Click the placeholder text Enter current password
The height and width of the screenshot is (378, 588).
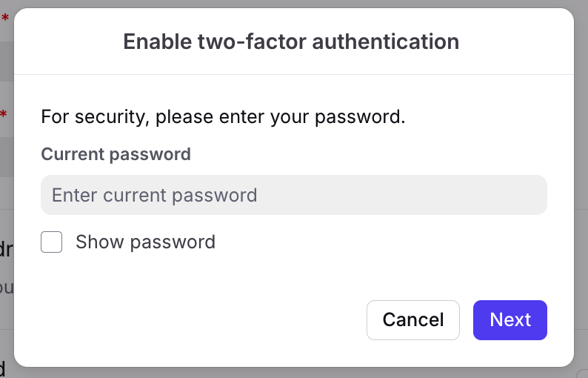(x=154, y=195)
